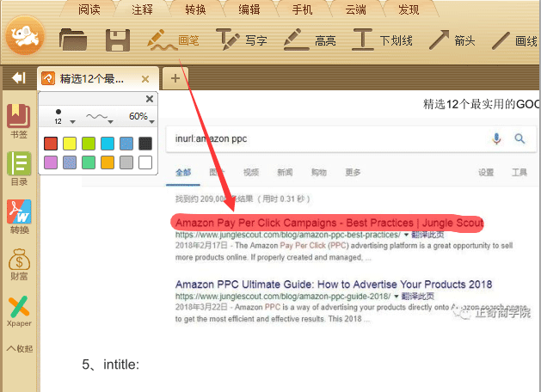Select the 视频 search tab
This screenshot has width=541, height=392.
tap(251, 172)
